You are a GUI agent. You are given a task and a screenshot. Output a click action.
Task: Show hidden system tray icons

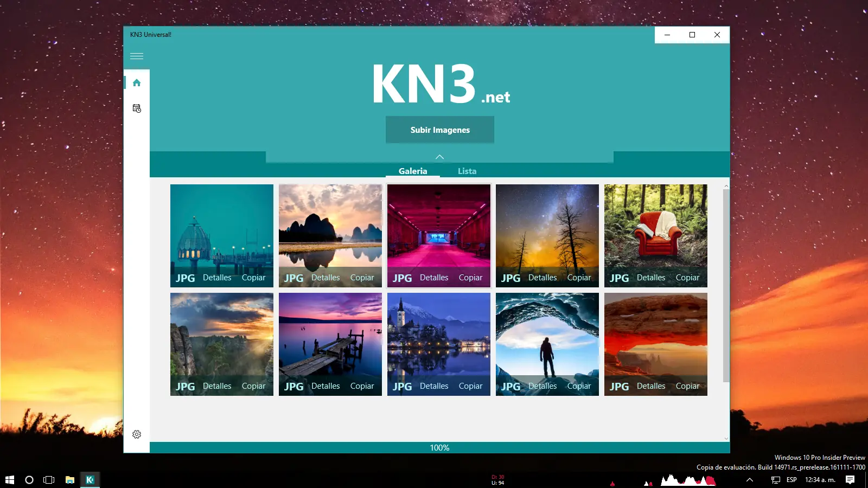[750, 480]
